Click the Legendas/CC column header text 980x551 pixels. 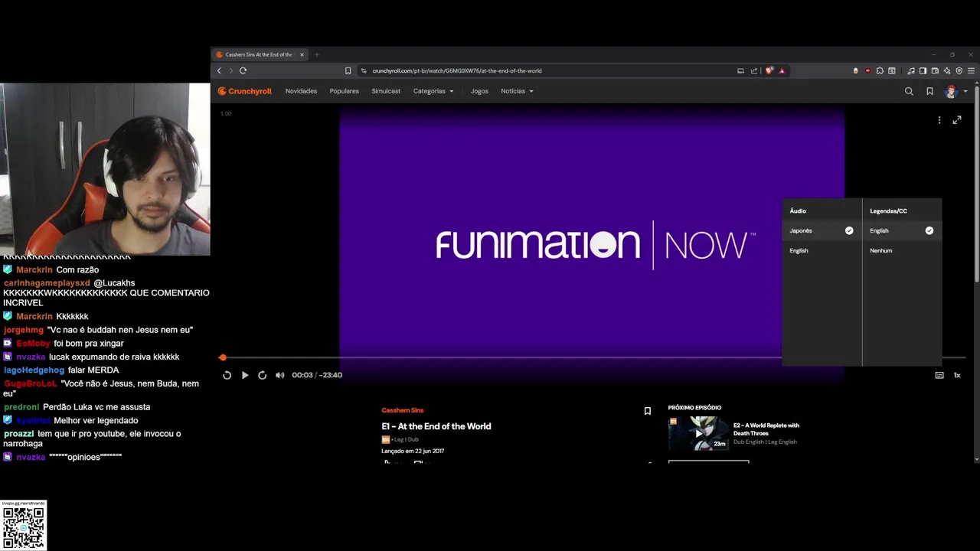coord(888,210)
